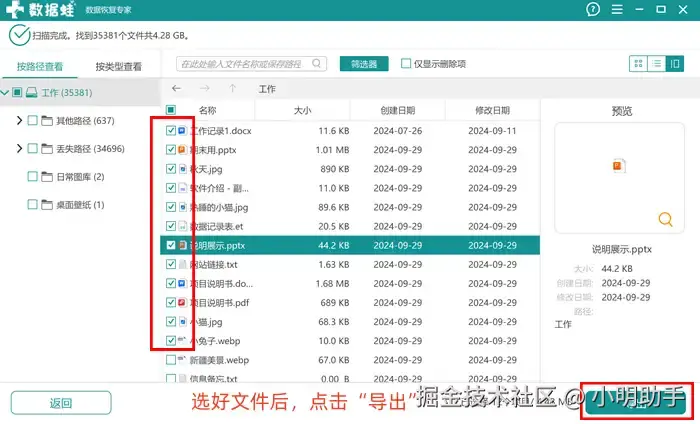Sort by 名称 column header
Viewport: 700px width, 424px height.
tap(207, 110)
